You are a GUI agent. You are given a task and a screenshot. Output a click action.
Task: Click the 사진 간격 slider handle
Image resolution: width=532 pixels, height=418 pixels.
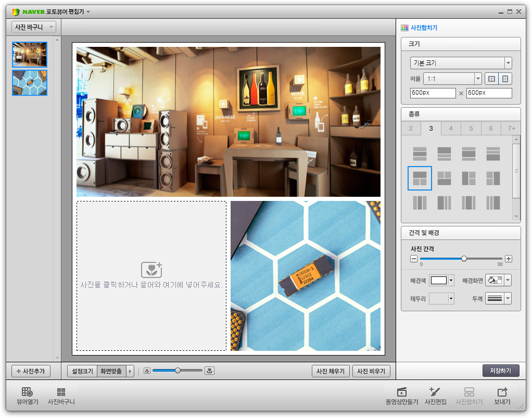pyautogui.click(x=464, y=259)
